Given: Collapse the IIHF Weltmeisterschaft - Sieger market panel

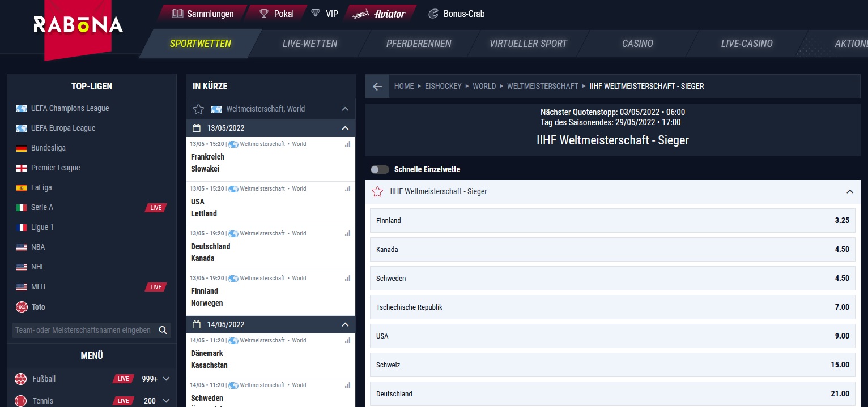Looking at the screenshot, I should click(x=849, y=192).
